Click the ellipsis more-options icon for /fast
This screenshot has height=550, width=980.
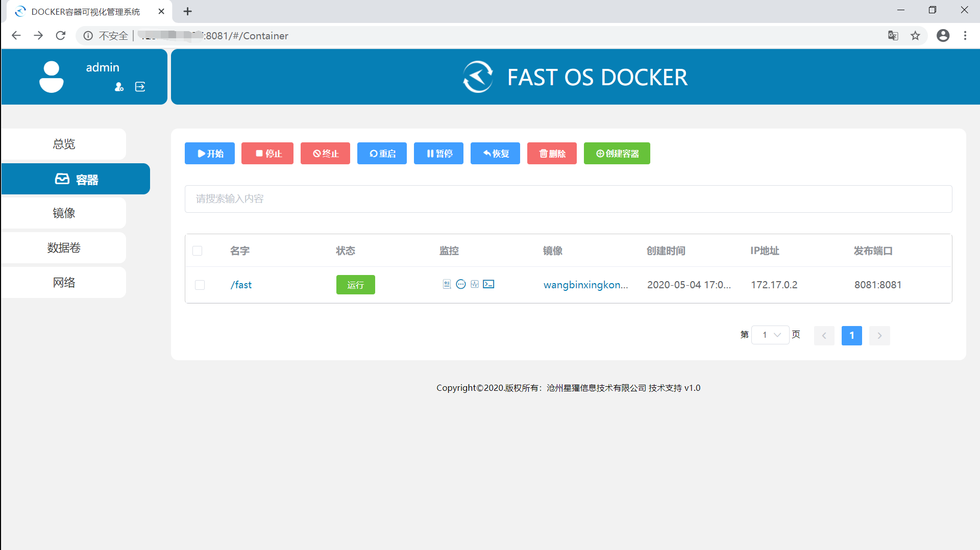(461, 284)
